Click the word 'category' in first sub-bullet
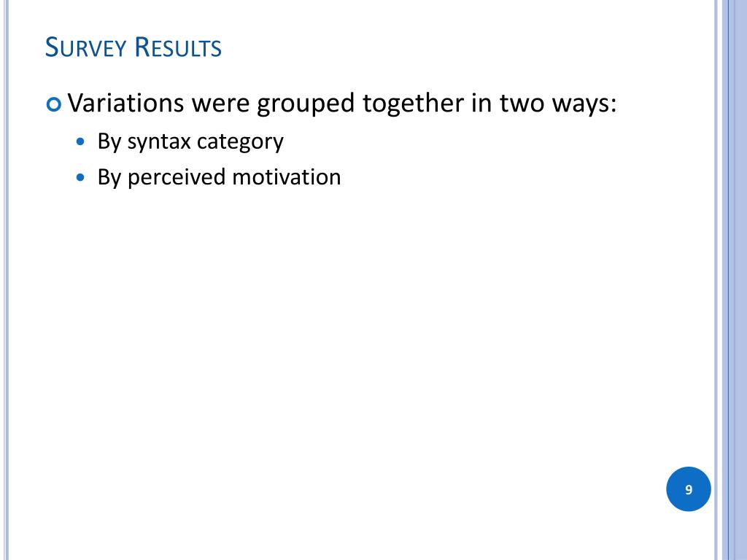The image size is (747, 560). pos(240,142)
